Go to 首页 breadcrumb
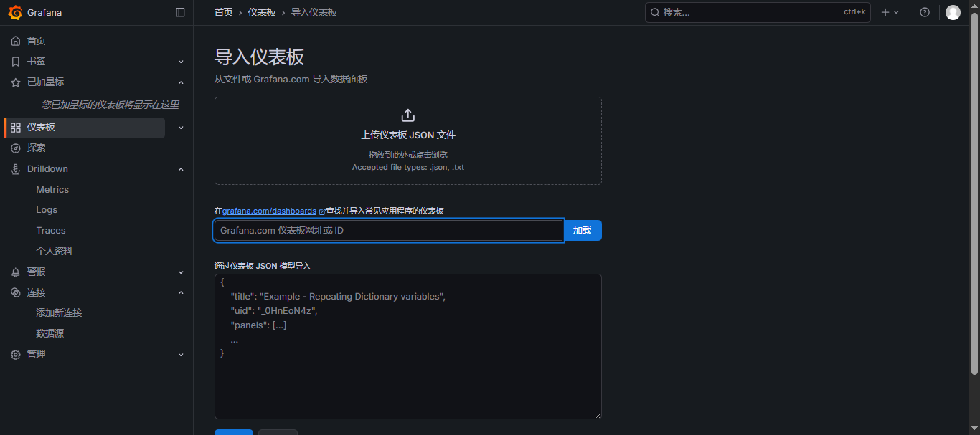 223,12
